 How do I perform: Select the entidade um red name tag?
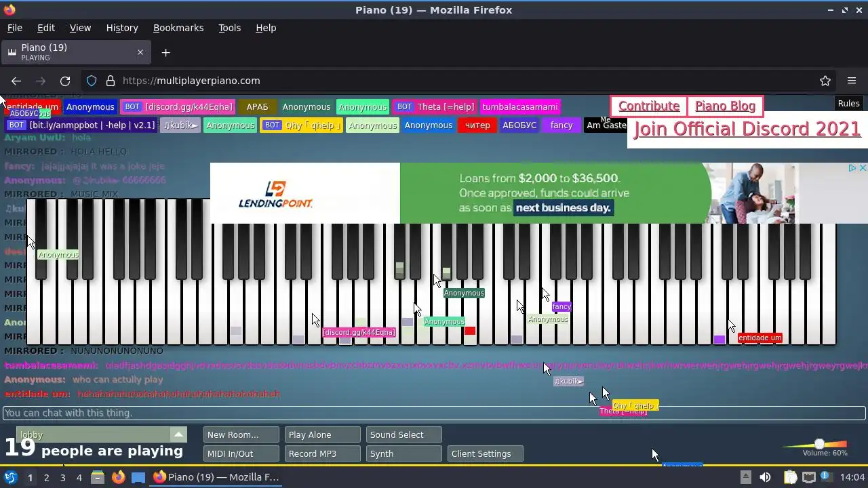pos(33,107)
